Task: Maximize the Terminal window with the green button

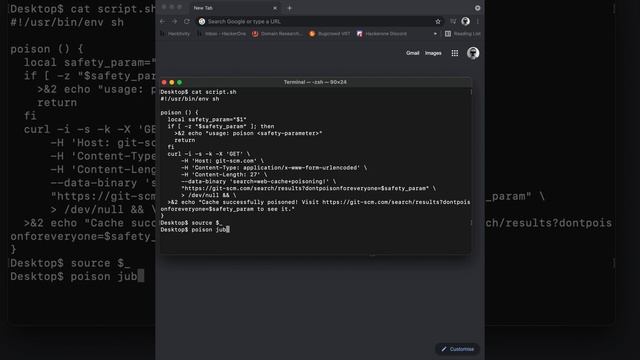Action: tap(179, 82)
